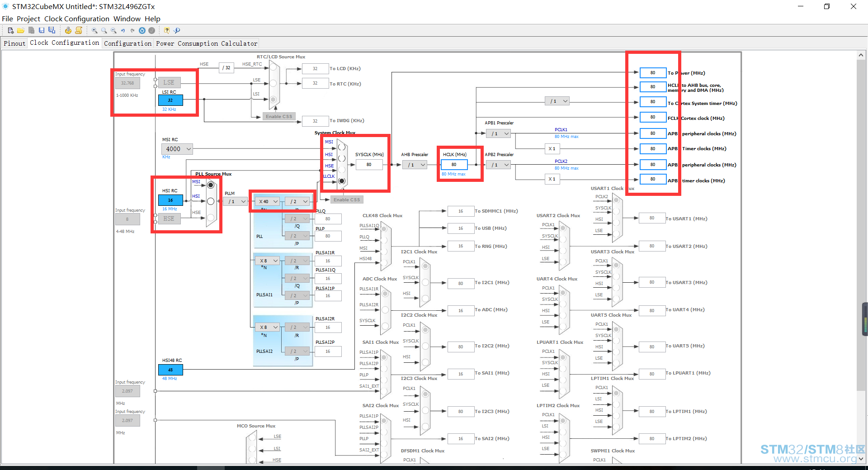Click the New Project toolbar icon

pyautogui.click(x=11, y=30)
